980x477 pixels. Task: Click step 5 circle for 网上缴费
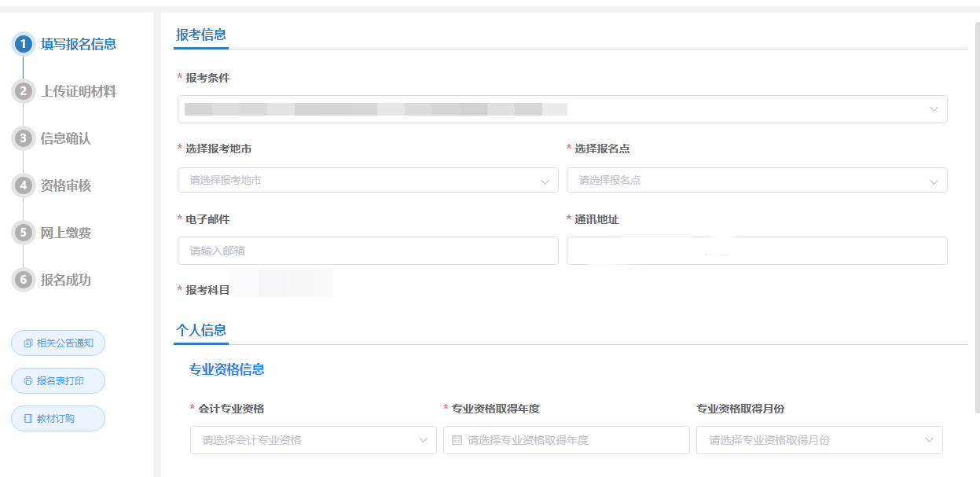(24, 233)
